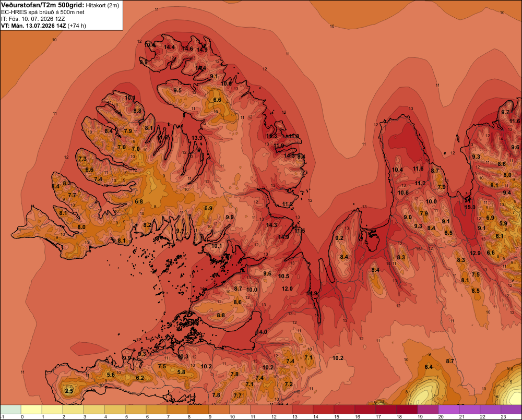
Task: Click the '11.5' temperature value
Action: point(300,231)
